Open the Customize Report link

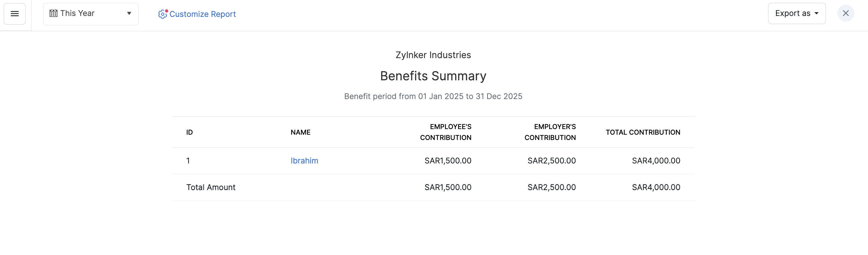pos(202,14)
